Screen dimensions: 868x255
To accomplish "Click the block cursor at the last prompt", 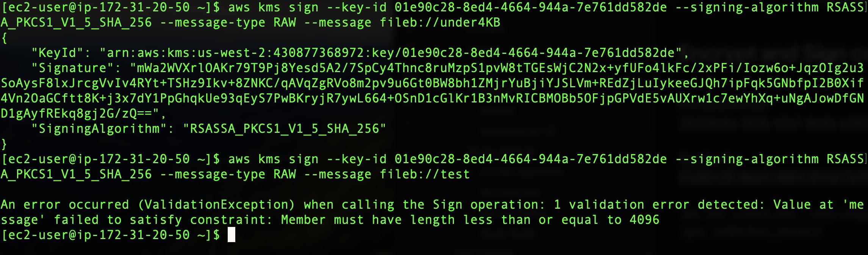I will tap(231, 235).
